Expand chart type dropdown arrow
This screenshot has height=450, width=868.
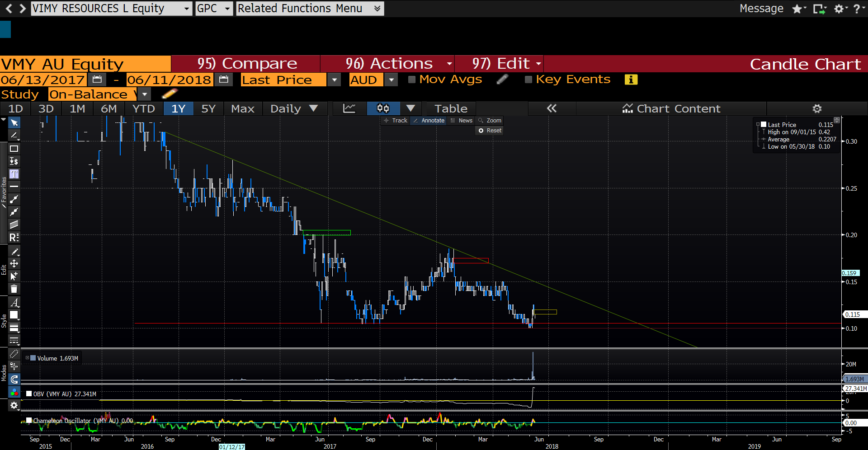[410, 108]
